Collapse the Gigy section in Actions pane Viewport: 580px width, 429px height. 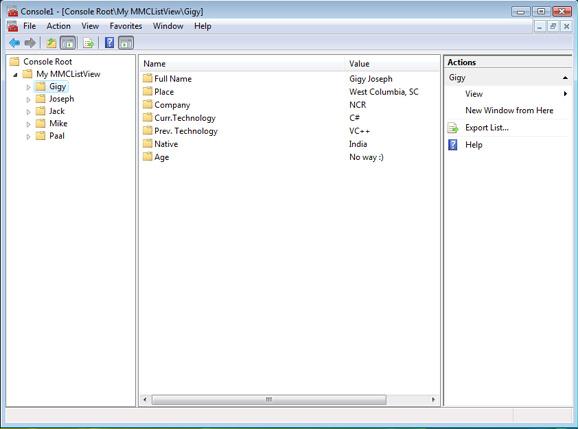565,78
